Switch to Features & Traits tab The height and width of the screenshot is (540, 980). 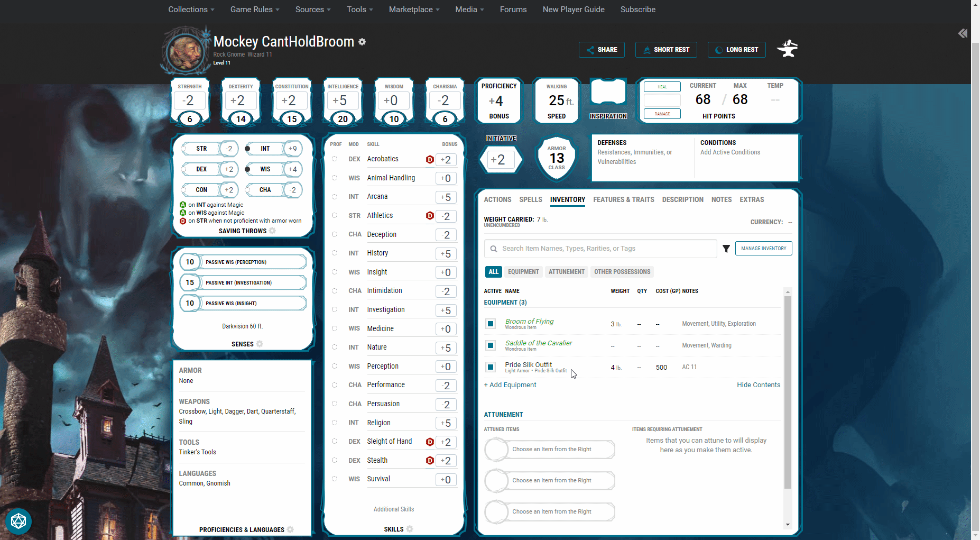click(x=624, y=199)
